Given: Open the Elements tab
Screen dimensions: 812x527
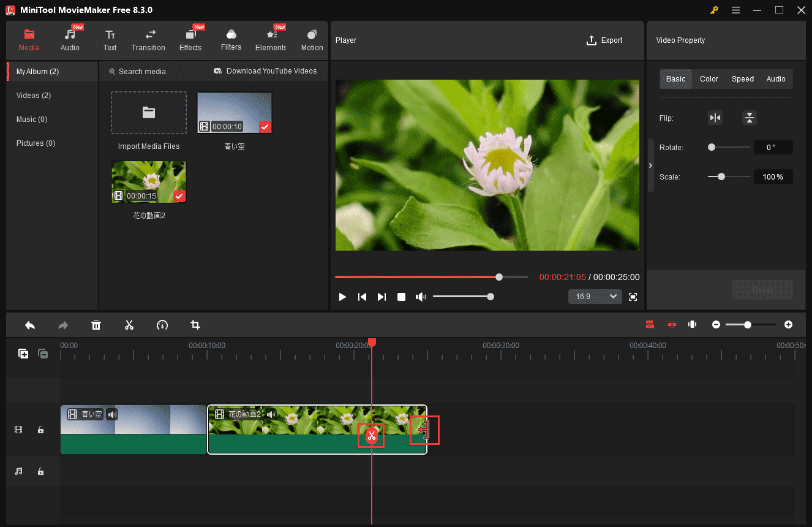Looking at the screenshot, I should pos(271,40).
